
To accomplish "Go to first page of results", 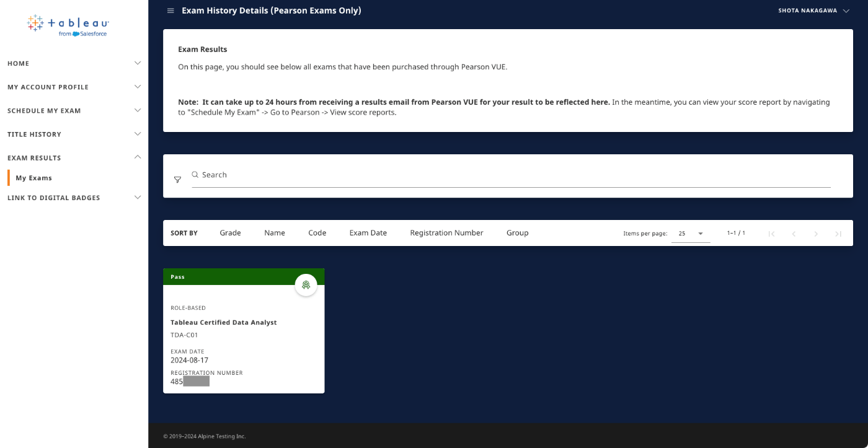I will coord(772,234).
